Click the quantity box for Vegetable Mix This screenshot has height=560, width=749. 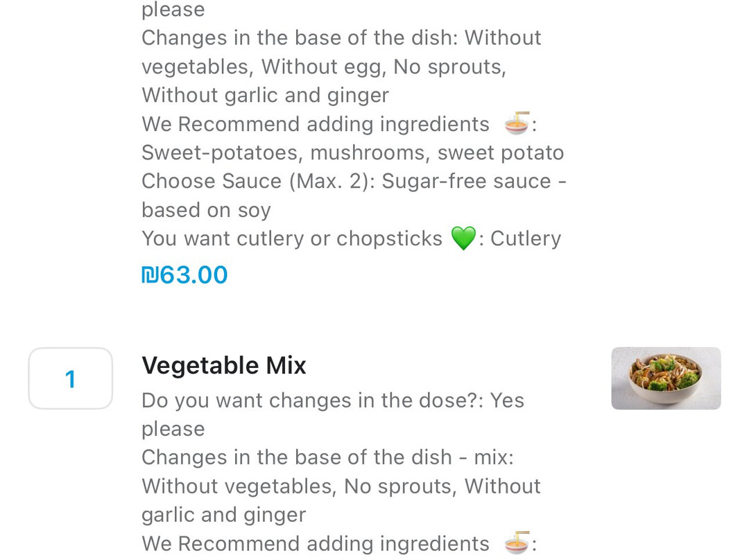pyautogui.click(x=70, y=378)
